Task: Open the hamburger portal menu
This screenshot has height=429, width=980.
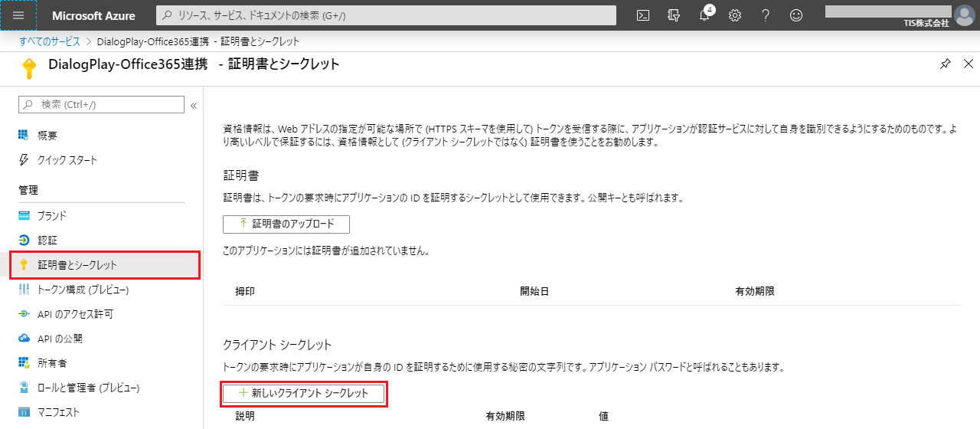Action: [x=18, y=15]
